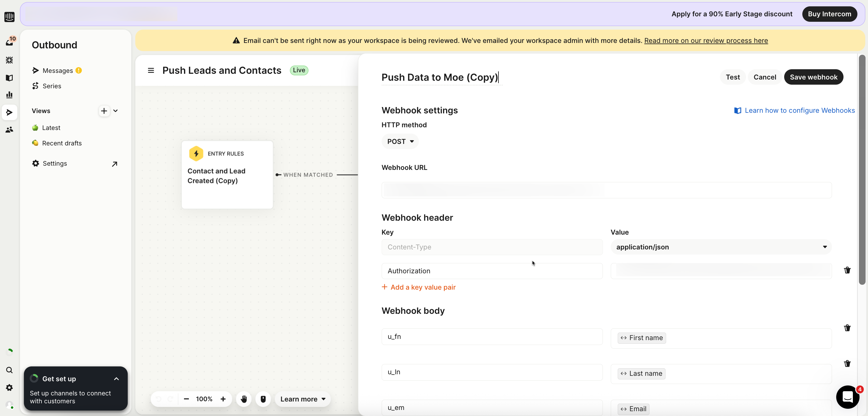
Task: Open the Fin AI Agent sidebar icon
Action: 10,60
